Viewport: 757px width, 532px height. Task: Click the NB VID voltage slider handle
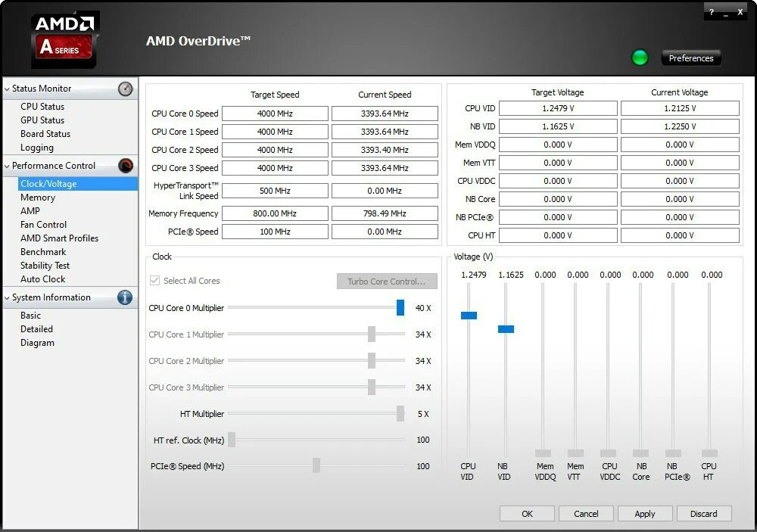[x=506, y=328]
